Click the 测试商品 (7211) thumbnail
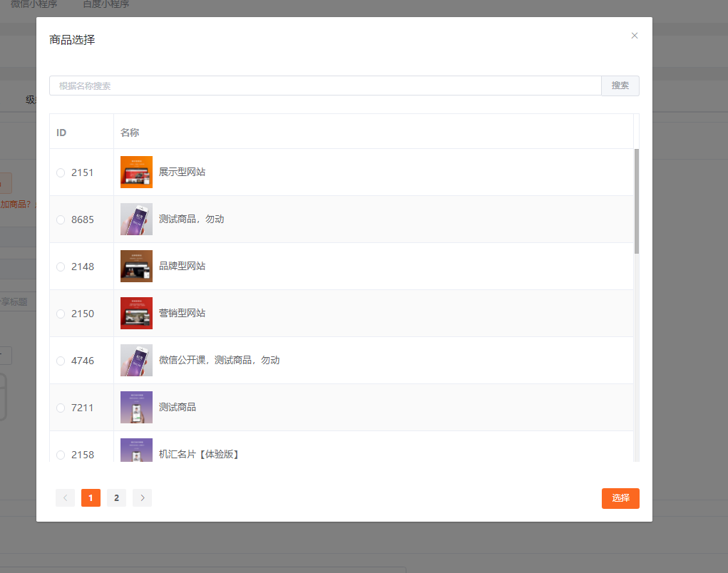 [x=136, y=408]
